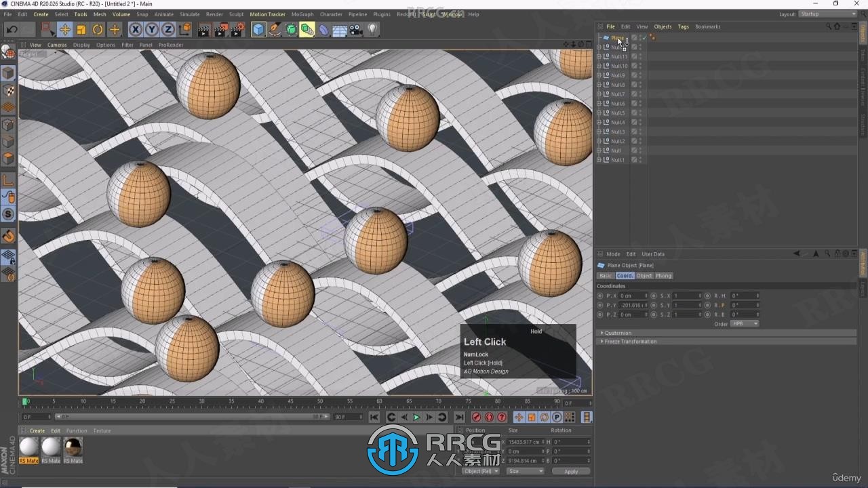This screenshot has height=488, width=868.
Task: Switch to the Phong tab
Action: tap(664, 276)
